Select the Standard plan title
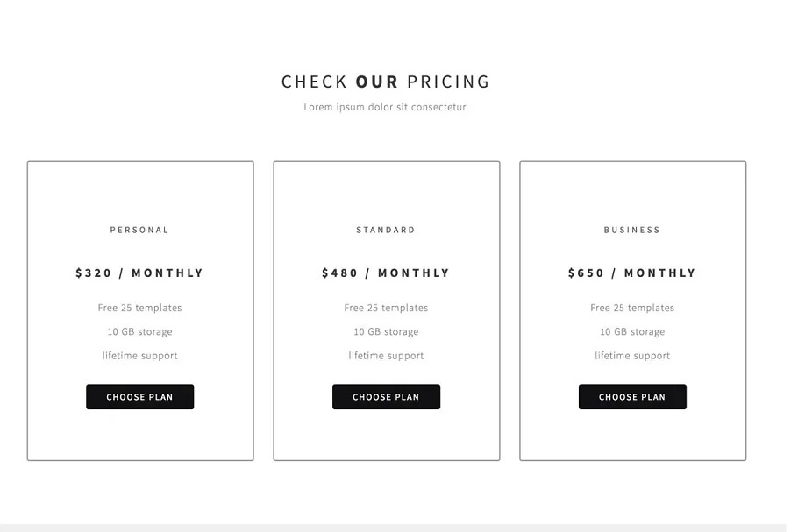 pyautogui.click(x=386, y=230)
